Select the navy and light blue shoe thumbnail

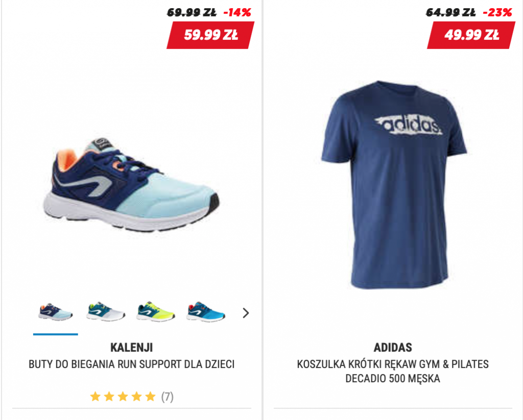tap(55, 312)
